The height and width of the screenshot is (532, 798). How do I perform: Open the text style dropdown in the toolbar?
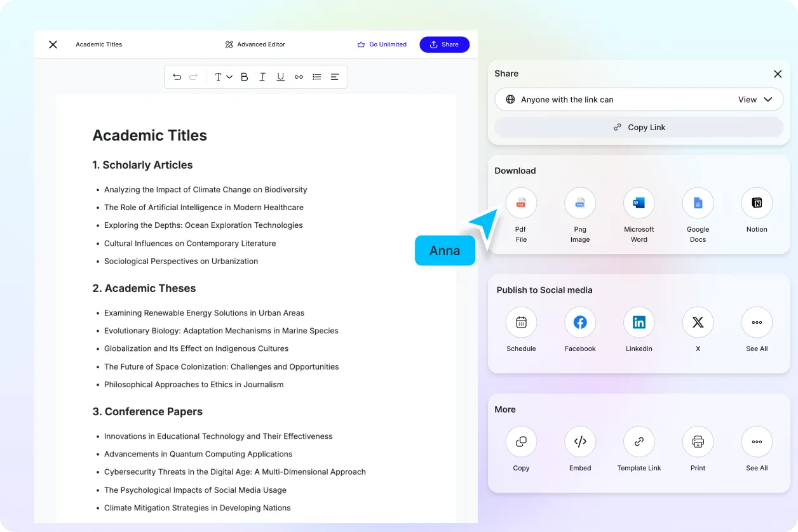222,76
